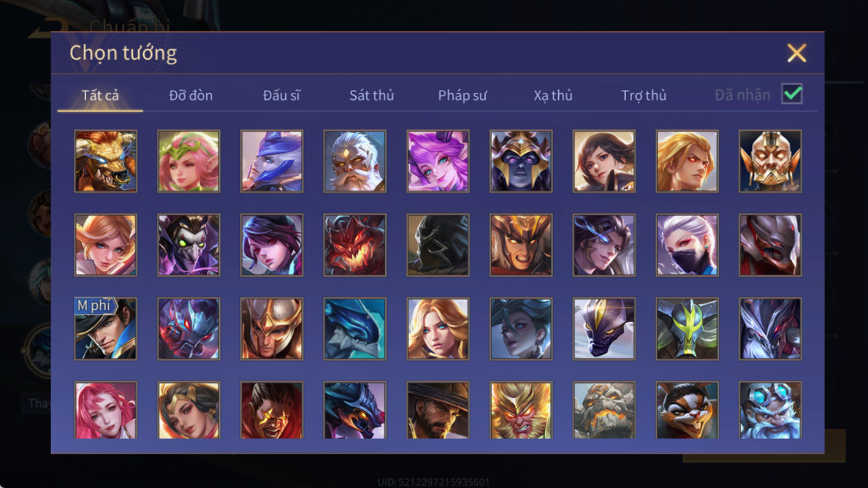The image size is (868, 488).
Task: Choose the rock golem hero portrait
Action: coord(604,410)
